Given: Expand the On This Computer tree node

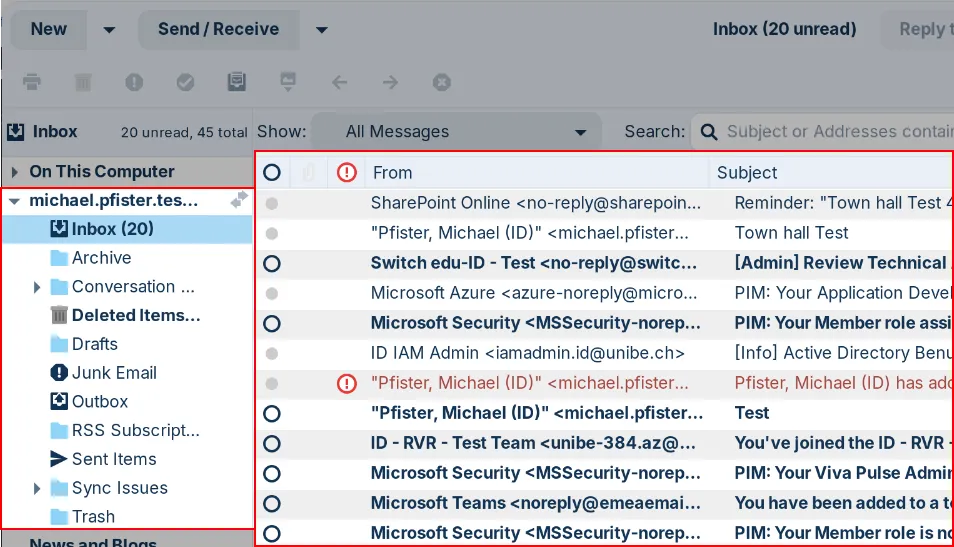Looking at the screenshot, I should 15,172.
